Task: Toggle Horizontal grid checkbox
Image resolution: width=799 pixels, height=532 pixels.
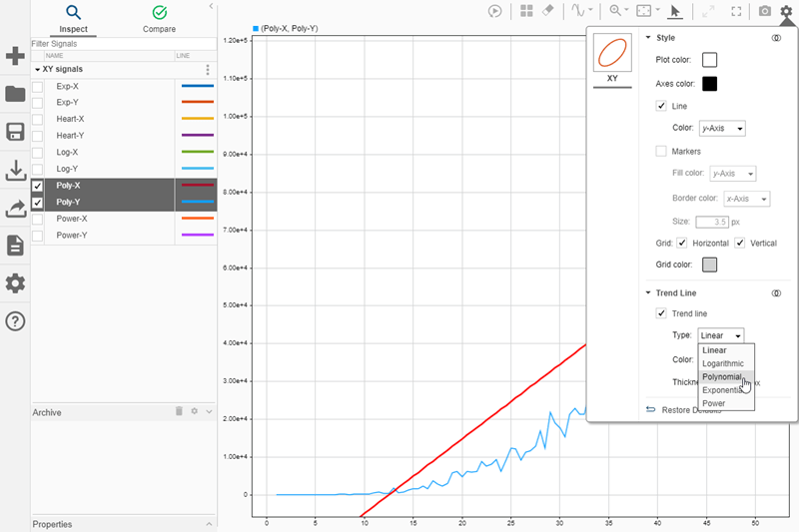Action: coord(682,243)
